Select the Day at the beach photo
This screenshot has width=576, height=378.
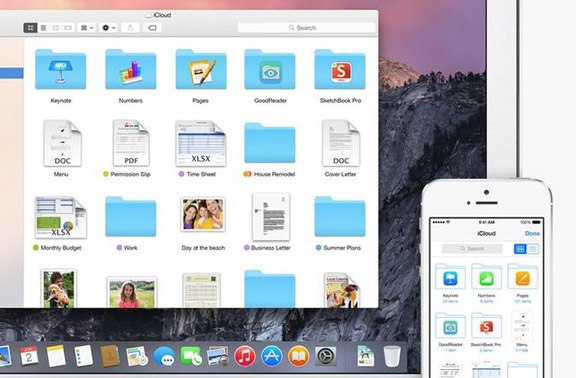tap(203, 214)
